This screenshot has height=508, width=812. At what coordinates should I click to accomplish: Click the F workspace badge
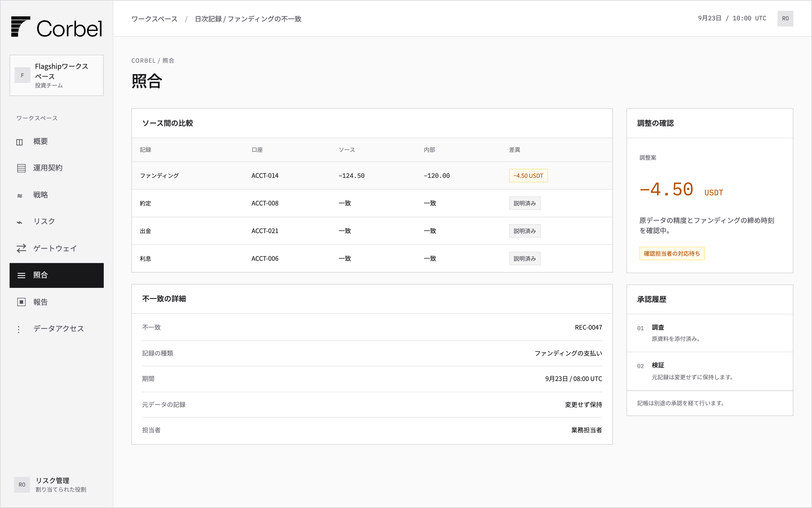coord(23,75)
